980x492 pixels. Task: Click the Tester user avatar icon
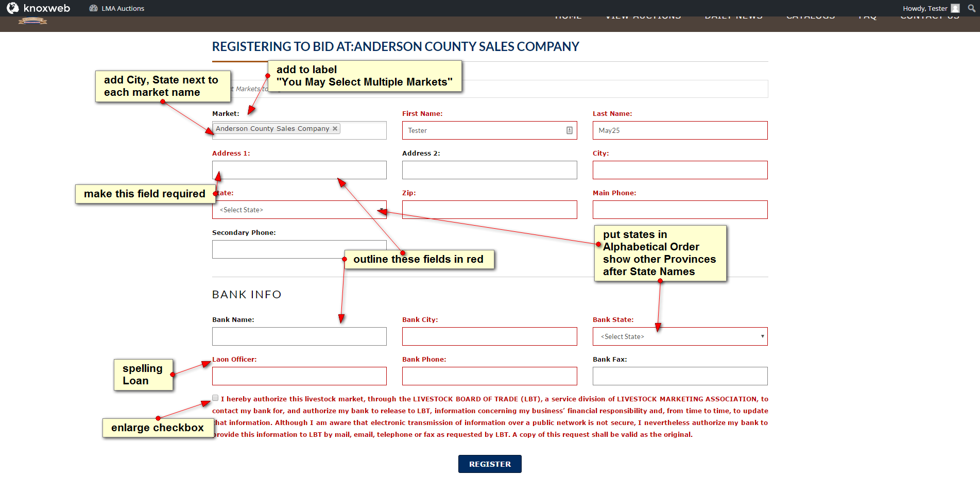[955, 8]
